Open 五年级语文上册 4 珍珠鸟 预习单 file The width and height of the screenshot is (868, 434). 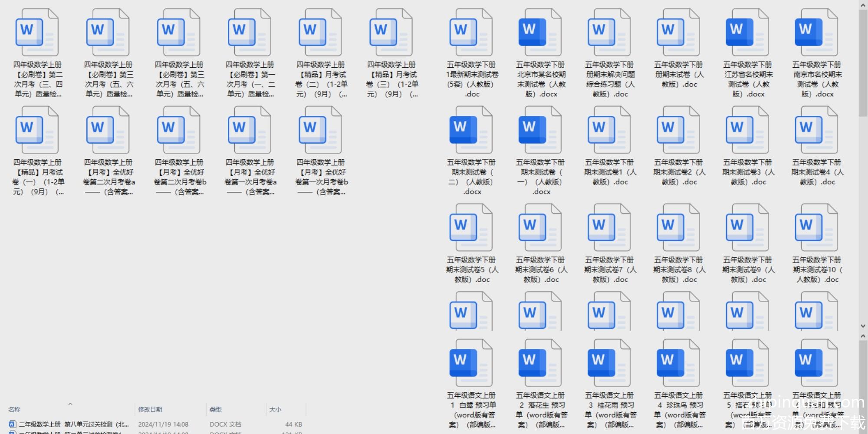point(678,363)
